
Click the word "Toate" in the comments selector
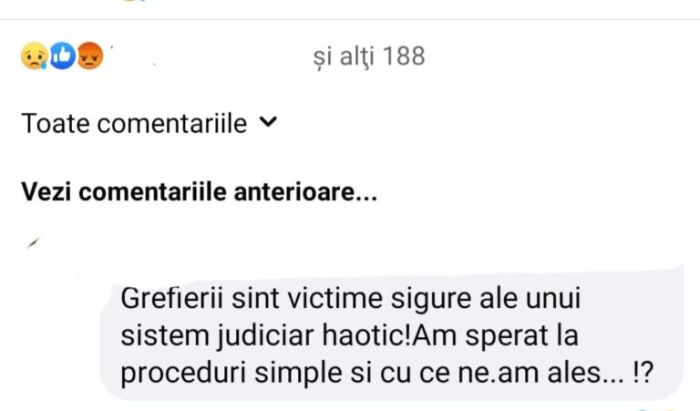(55, 123)
